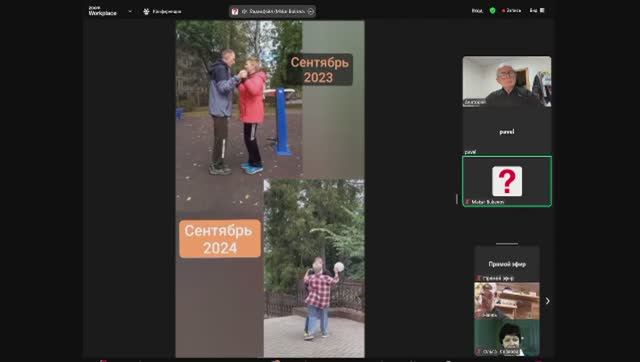The height and width of the screenshot is (362, 640).
Task: Open the screen share options arrow
Action: pyautogui.click(x=311, y=11)
